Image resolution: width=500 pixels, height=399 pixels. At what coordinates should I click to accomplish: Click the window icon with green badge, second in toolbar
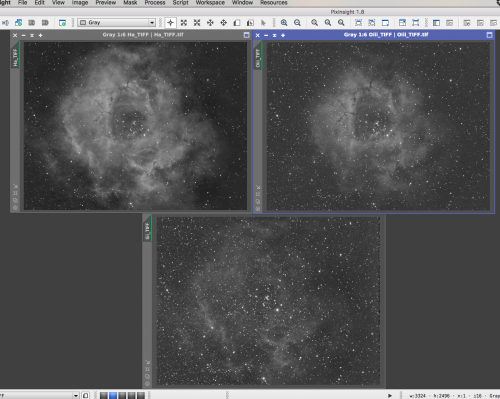coord(18,23)
